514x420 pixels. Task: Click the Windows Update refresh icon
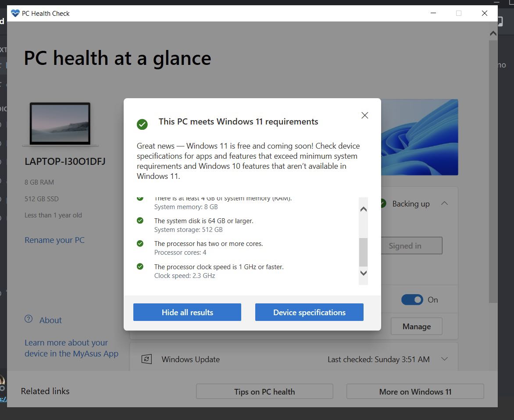point(146,359)
